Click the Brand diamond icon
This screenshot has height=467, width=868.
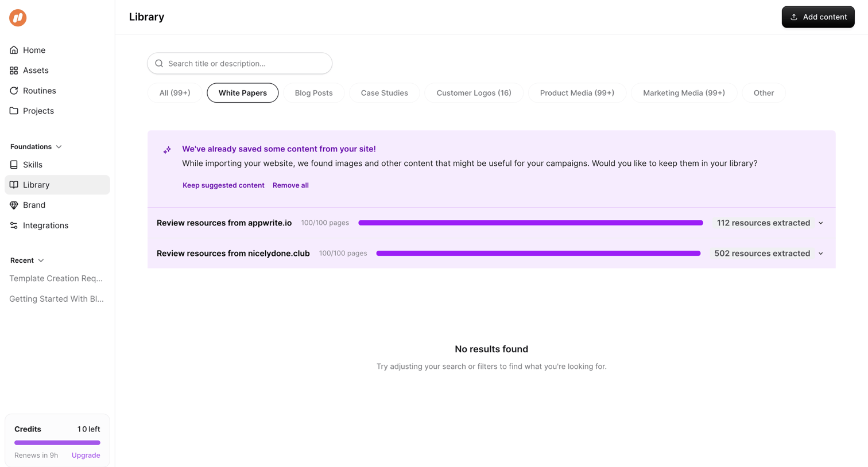(14, 205)
